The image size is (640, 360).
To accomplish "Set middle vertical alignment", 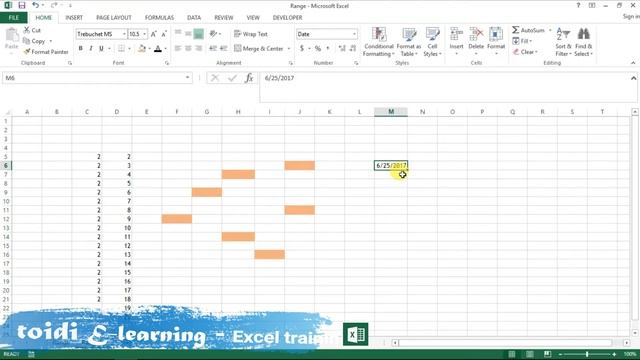I will [188, 34].
